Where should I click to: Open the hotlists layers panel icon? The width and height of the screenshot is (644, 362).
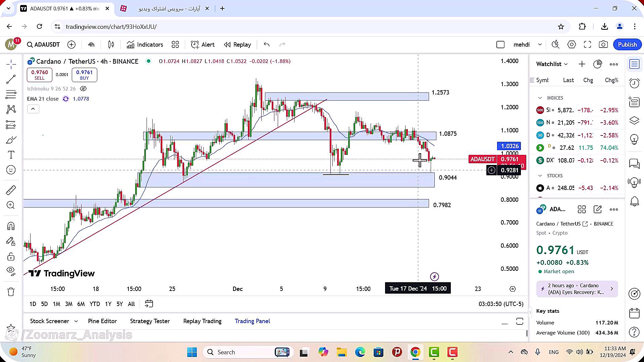[634, 120]
